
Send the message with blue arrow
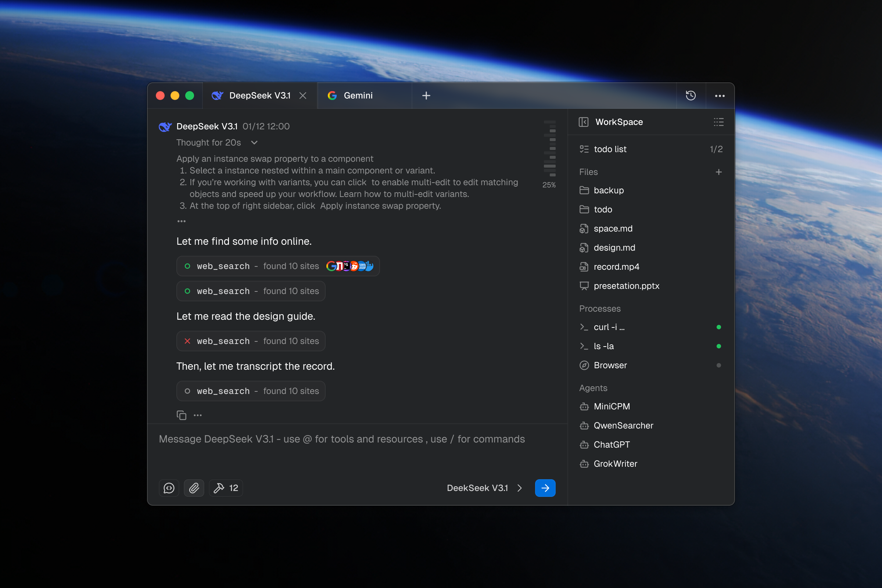tap(545, 488)
